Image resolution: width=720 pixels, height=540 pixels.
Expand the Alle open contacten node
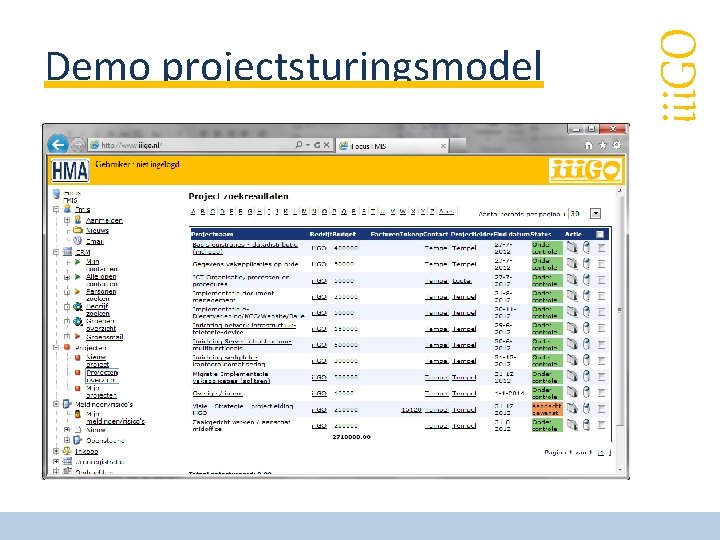67,277
